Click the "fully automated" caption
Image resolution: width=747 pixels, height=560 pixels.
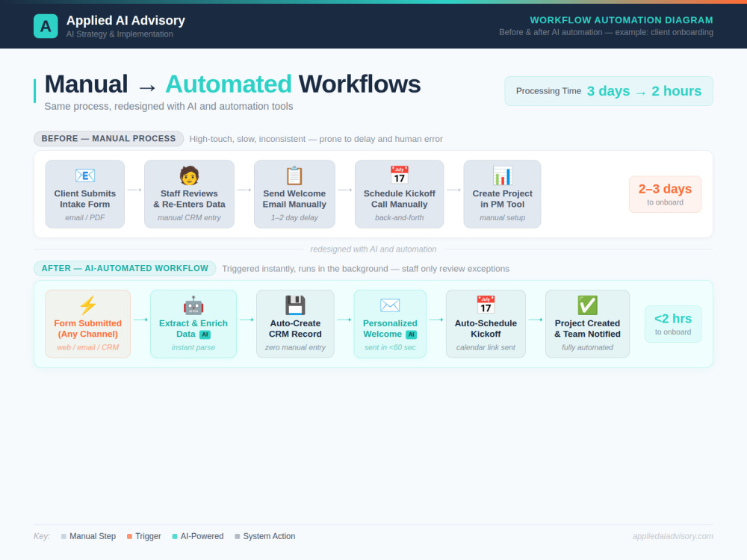tap(587, 348)
